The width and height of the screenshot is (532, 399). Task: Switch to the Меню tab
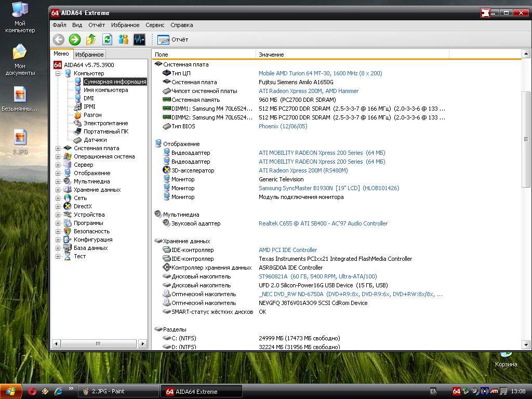pyautogui.click(x=61, y=54)
